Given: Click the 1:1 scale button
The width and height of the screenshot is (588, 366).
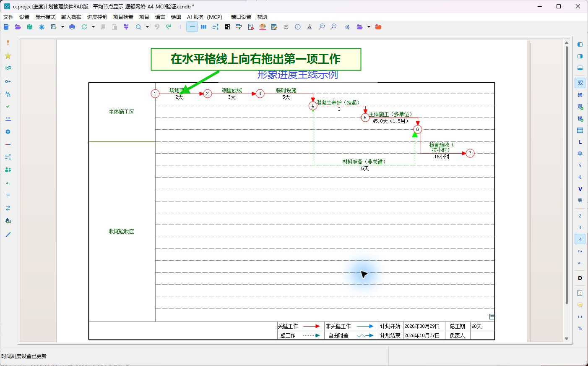Looking at the screenshot, I should 580,316.
